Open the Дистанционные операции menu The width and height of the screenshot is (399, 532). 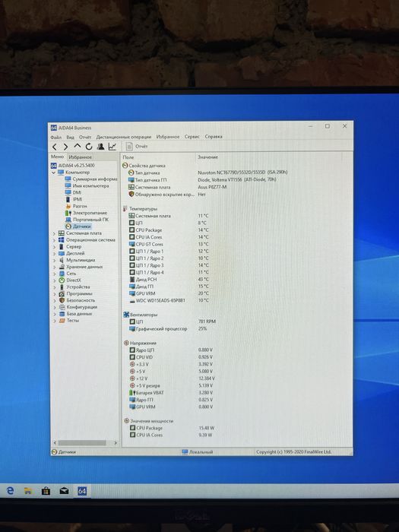[123, 137]
